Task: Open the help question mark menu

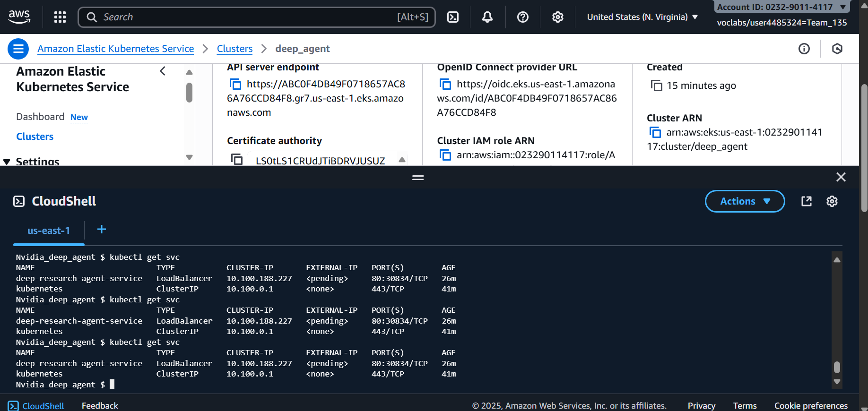Action: click(x=523, y=17)
